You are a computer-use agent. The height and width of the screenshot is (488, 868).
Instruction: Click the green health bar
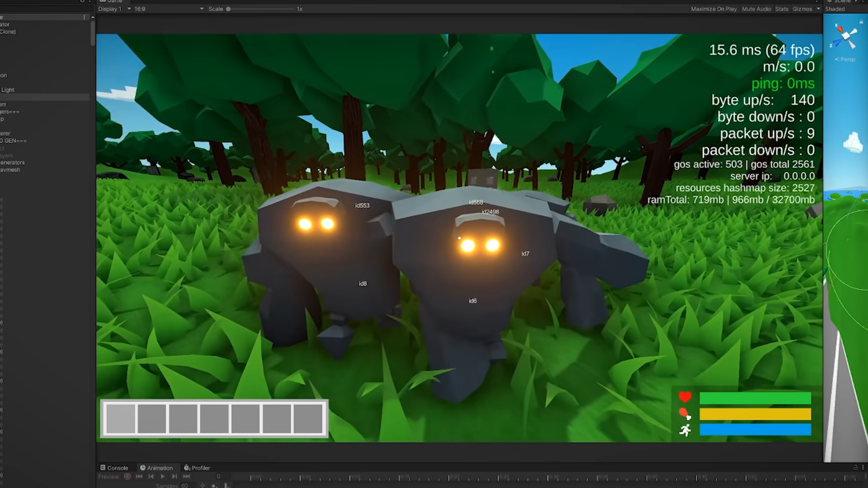(755, 397)
